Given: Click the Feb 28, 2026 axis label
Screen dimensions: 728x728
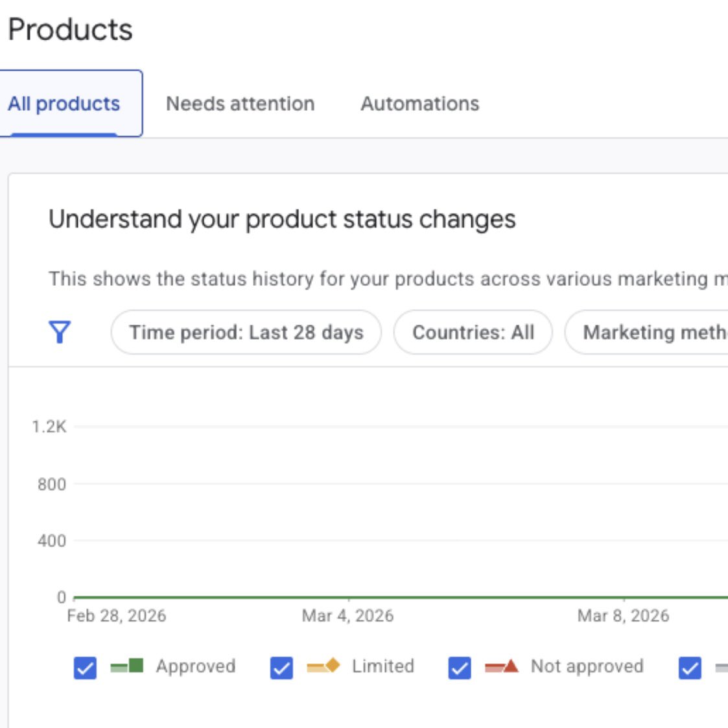Looking at the screenshot, I should pos(115,615).
